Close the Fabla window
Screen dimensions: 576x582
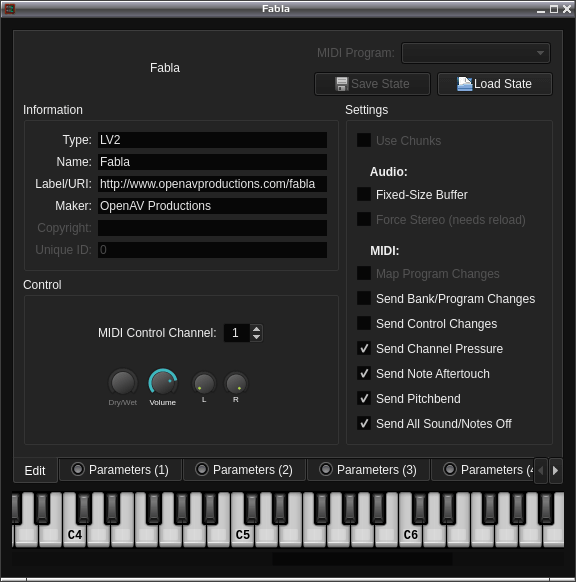click(x=567, y=9)
